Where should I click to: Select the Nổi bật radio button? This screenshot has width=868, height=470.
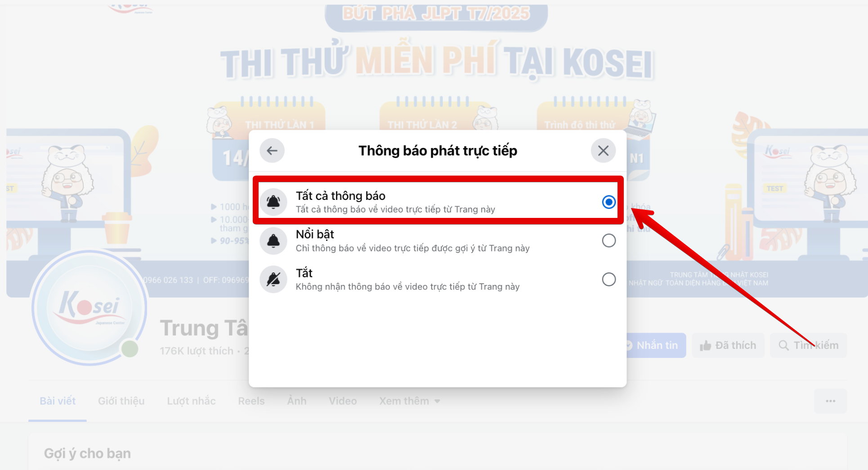pyautogui.click(x=608, y=240)
